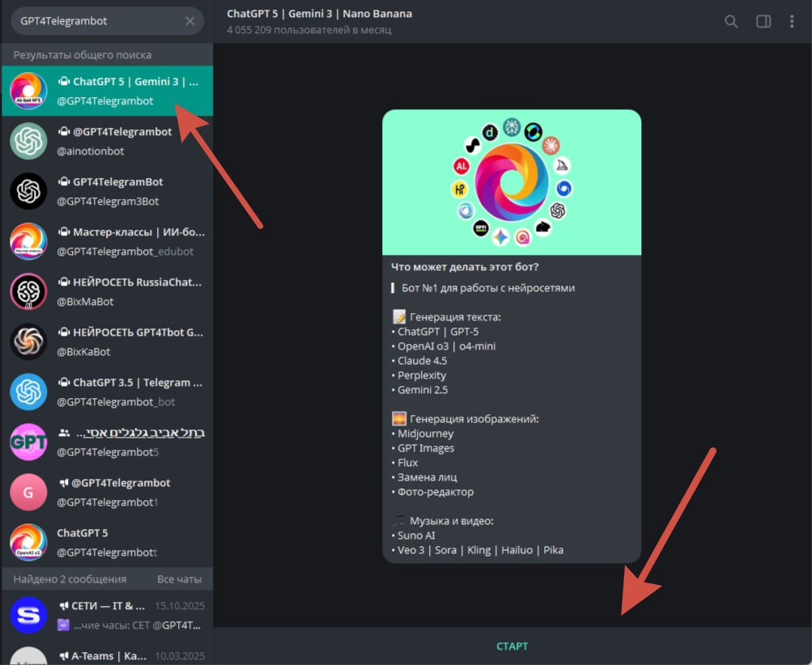Click Результаты общего поиска header
Image resolution: width=812 pixels, height=665 pixels.
pyautogui.click(x=83, y=55)
